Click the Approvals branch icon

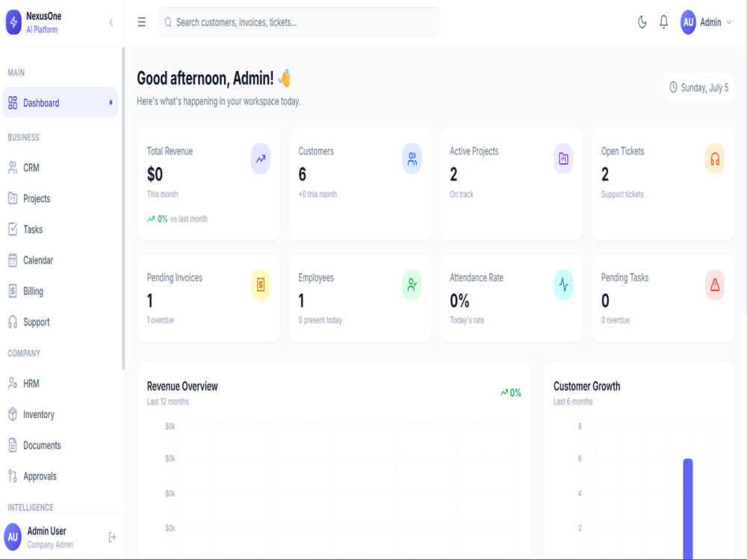[x=13, y=476]
